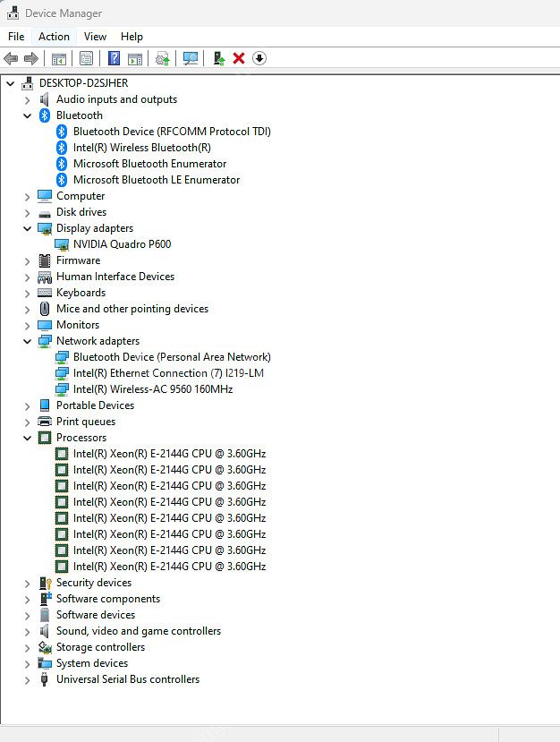Expand the Computer category
The image size is (560, 742).
[x=28, y=196]
